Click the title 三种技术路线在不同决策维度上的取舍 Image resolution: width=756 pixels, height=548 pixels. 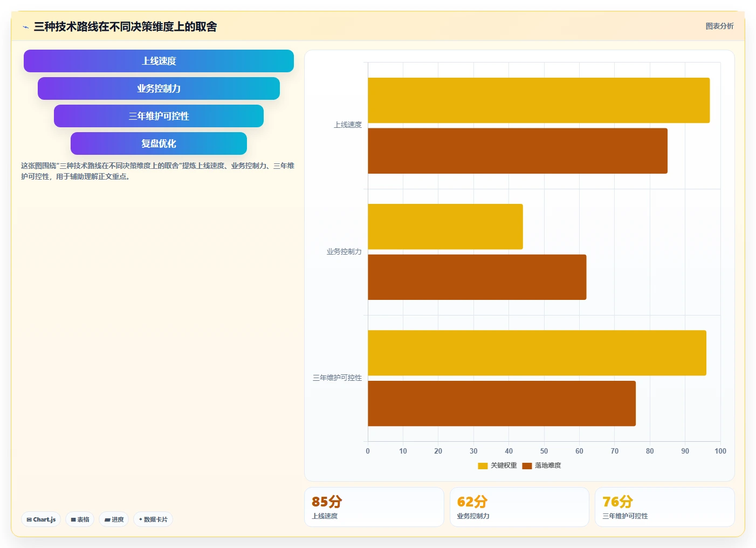125,26
